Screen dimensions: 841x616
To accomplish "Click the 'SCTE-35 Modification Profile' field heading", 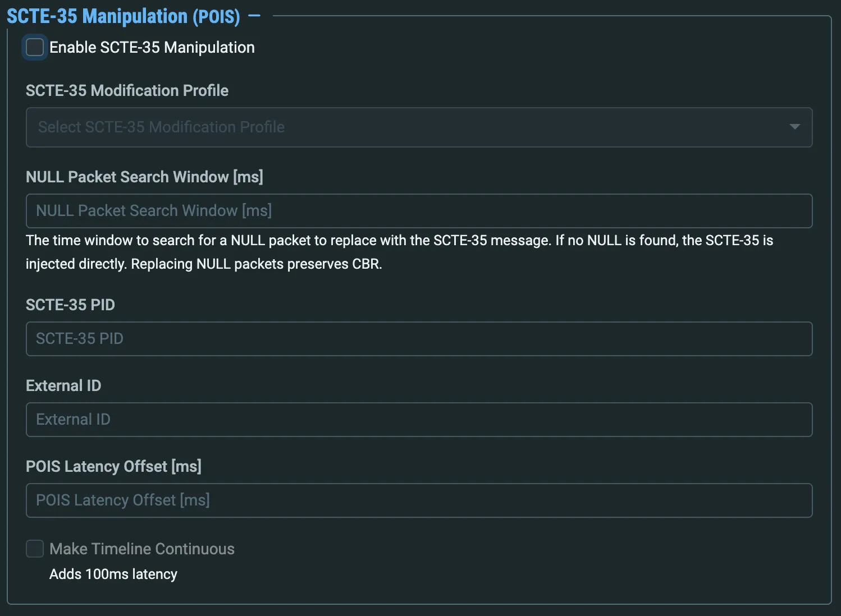I will tap(127, 90).
